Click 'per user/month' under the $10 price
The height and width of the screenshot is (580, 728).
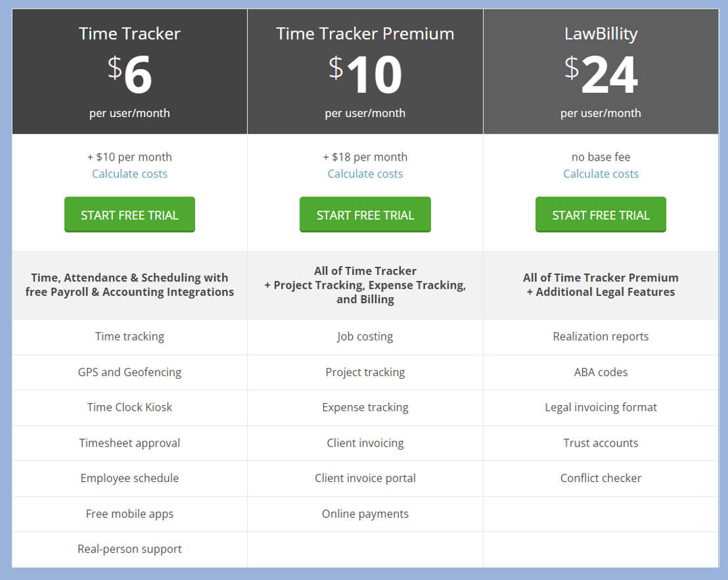[365, 113]
